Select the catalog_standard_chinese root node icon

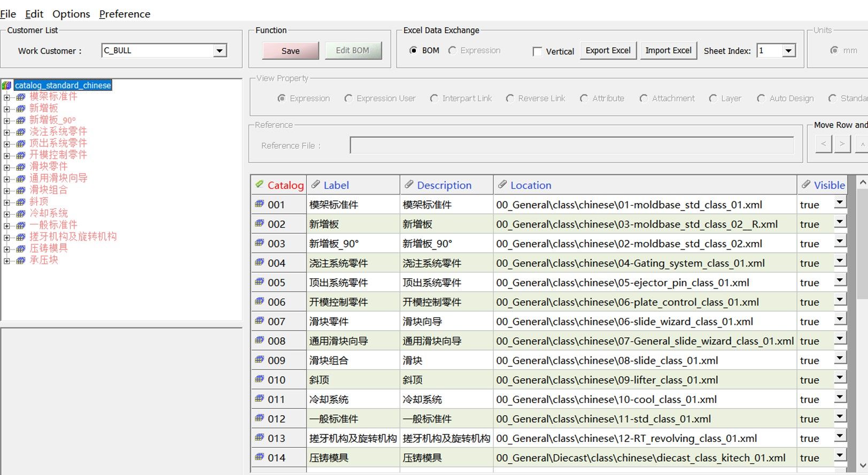(7, 85)
